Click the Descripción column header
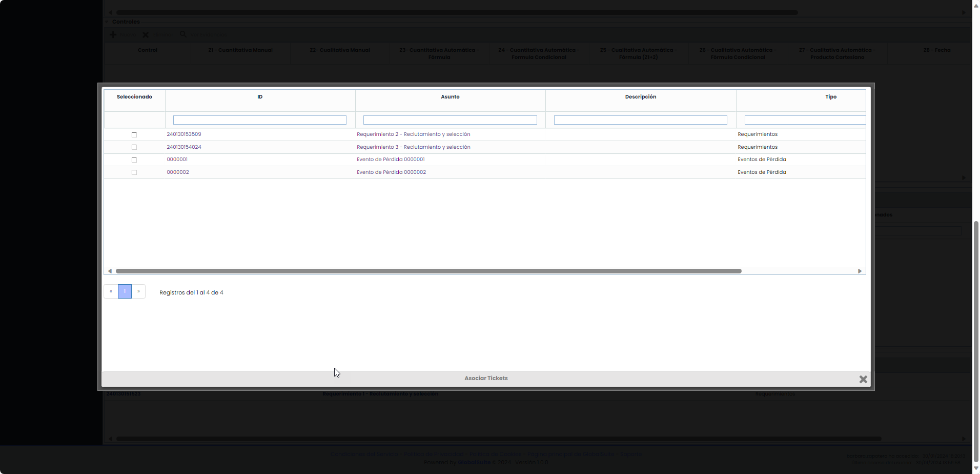Screen dimensions: 980x474 point(640,97)
